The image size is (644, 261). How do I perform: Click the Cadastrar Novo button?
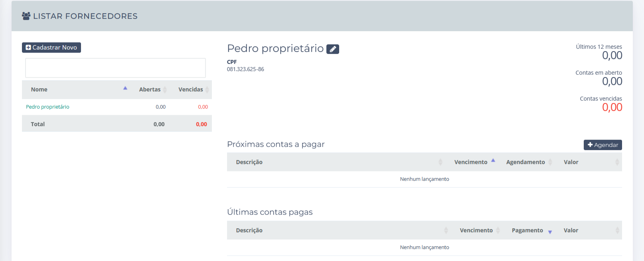pos(51,47)
